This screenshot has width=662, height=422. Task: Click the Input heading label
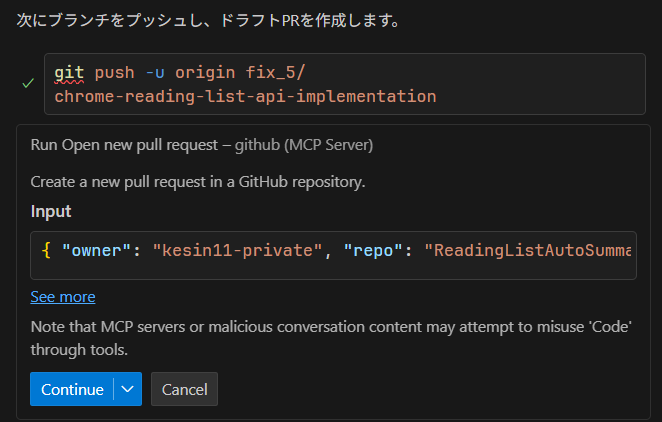(51, 211)
